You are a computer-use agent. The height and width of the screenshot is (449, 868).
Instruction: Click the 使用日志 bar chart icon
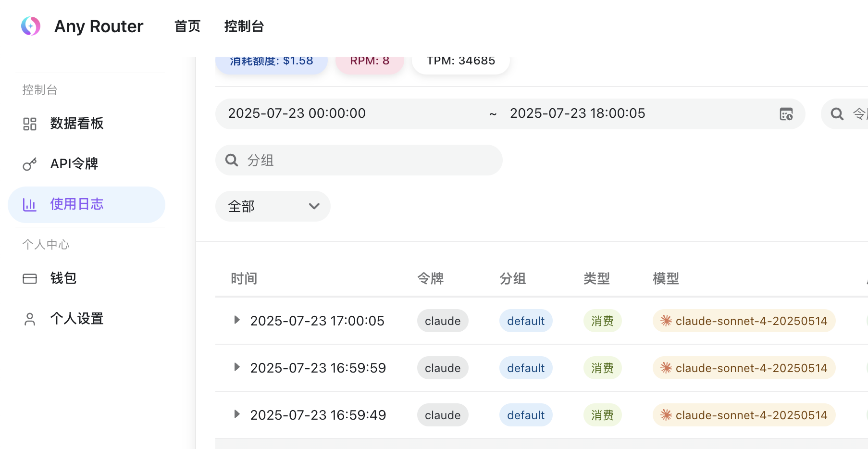30,205
